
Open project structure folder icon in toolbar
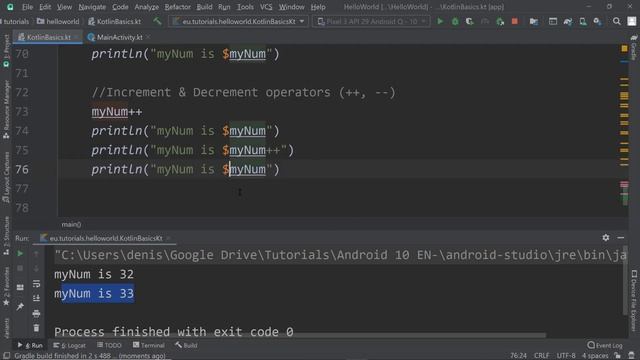(533, 21)
